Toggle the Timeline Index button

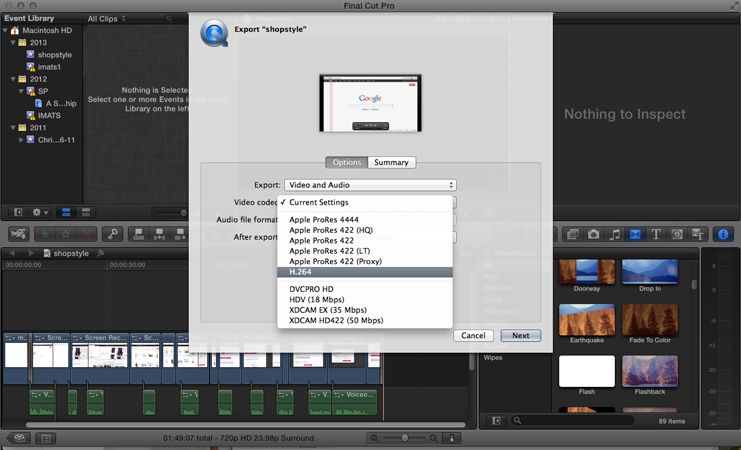[46, 438]
